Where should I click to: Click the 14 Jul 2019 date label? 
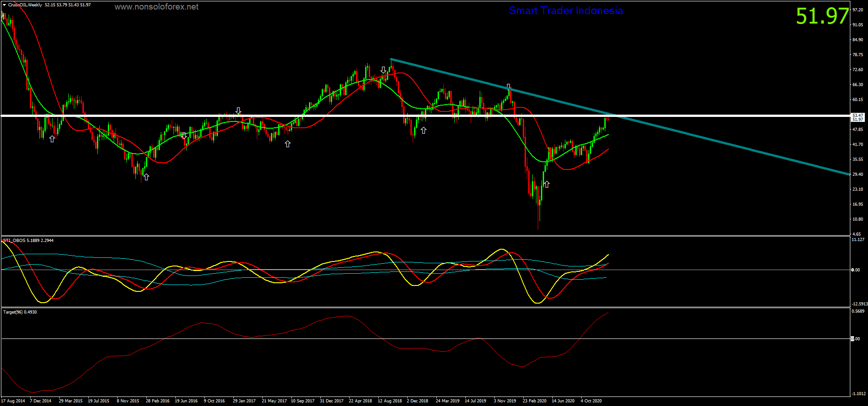pos(476,401)
